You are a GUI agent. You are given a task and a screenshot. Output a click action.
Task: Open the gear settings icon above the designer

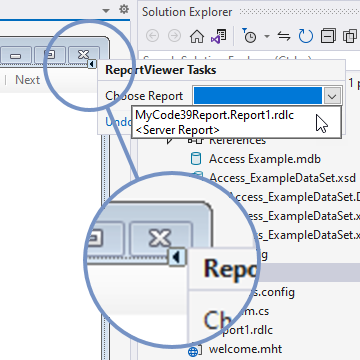tap(124, 10)
